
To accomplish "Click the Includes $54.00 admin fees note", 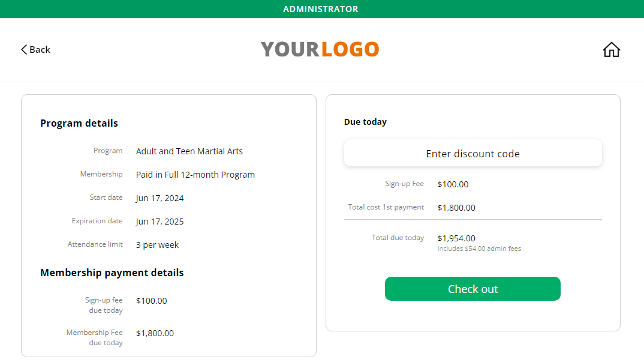I will (x=479, y=249).
